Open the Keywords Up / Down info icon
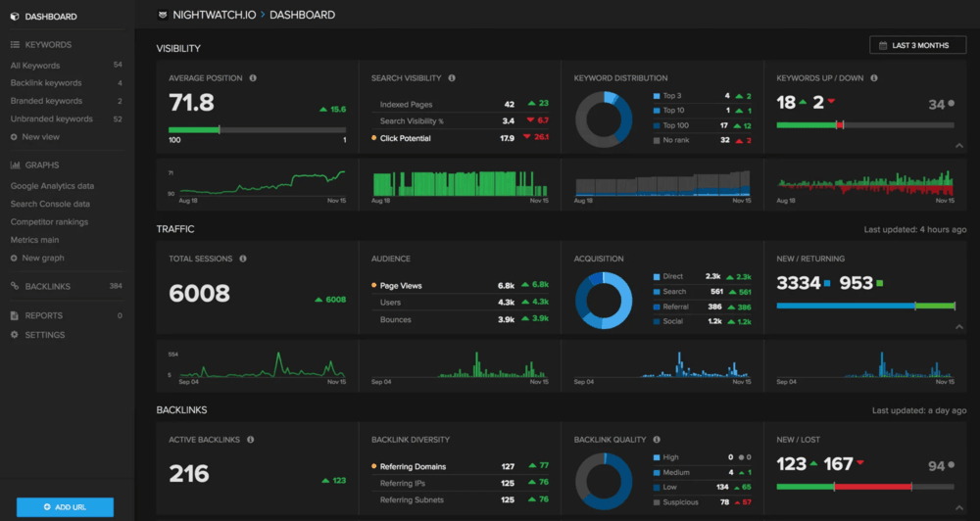This screenshot has height=521, width=980. 874,78
